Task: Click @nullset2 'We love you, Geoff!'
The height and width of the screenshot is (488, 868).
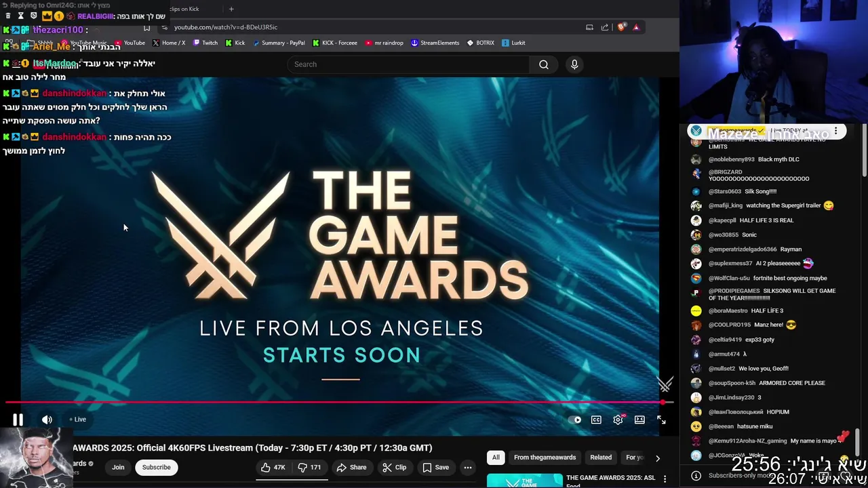Action: tap(749, 369)
